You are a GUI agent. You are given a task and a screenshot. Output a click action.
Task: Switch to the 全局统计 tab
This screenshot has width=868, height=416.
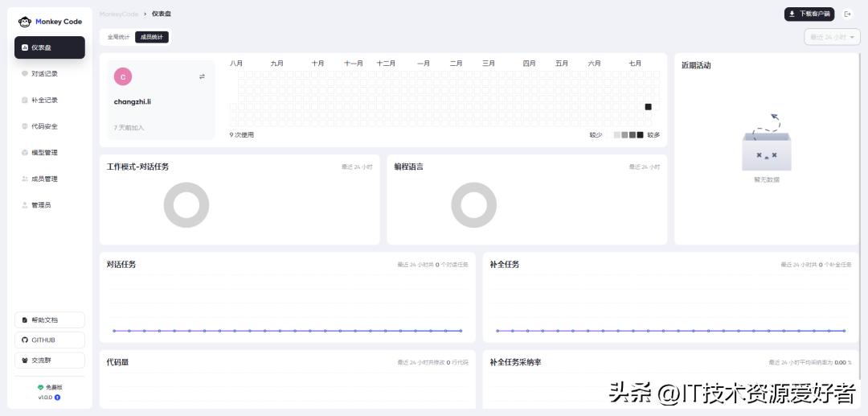point(118,37)
